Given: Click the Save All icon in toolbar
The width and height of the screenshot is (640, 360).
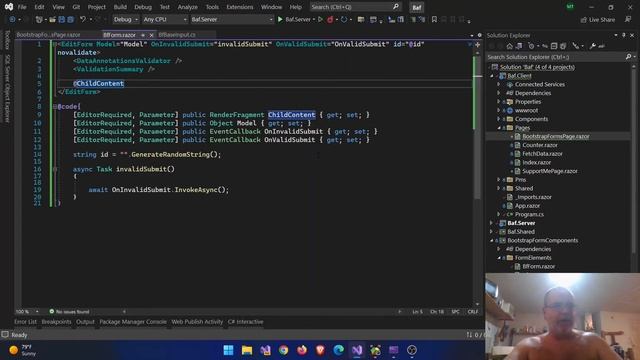Looking at the screenshot, I should click(x=70, y=19).
